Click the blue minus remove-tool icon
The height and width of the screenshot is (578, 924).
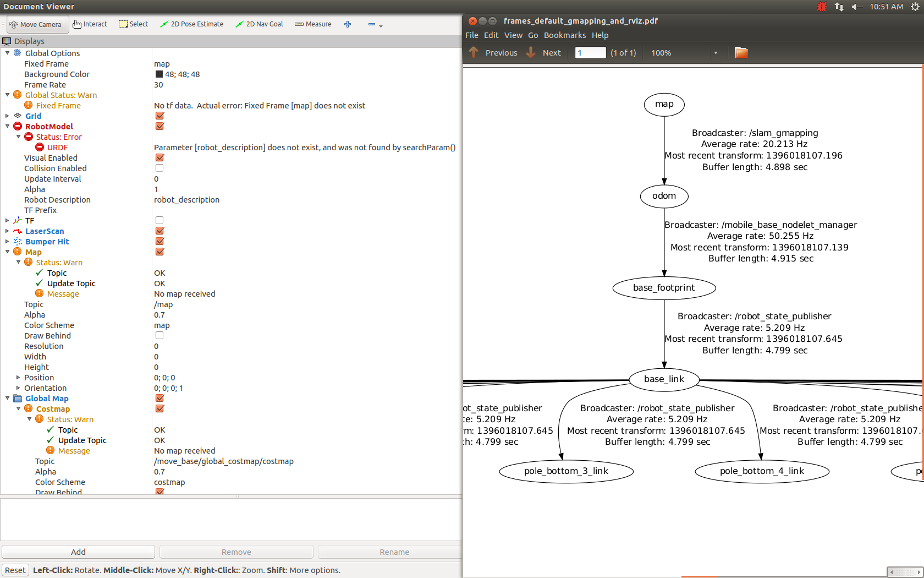[x=371, y=24]
